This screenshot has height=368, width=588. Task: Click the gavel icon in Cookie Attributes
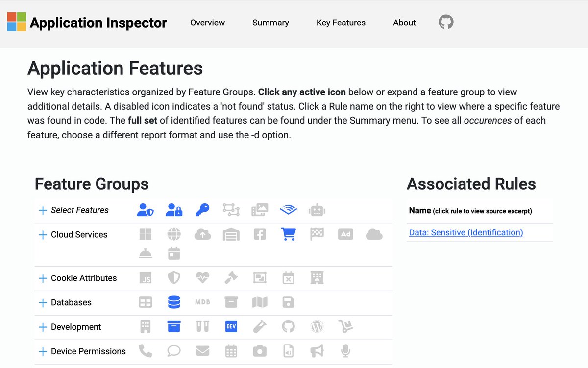(231, 278)
